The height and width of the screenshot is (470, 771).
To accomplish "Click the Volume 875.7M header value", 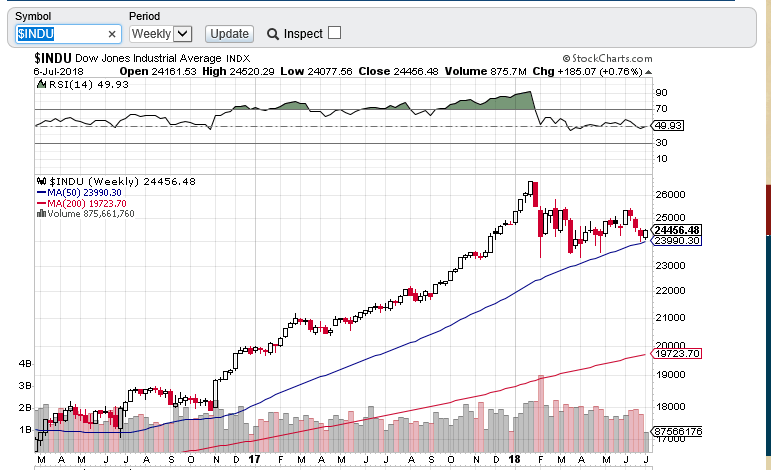I will pos(485,72).
